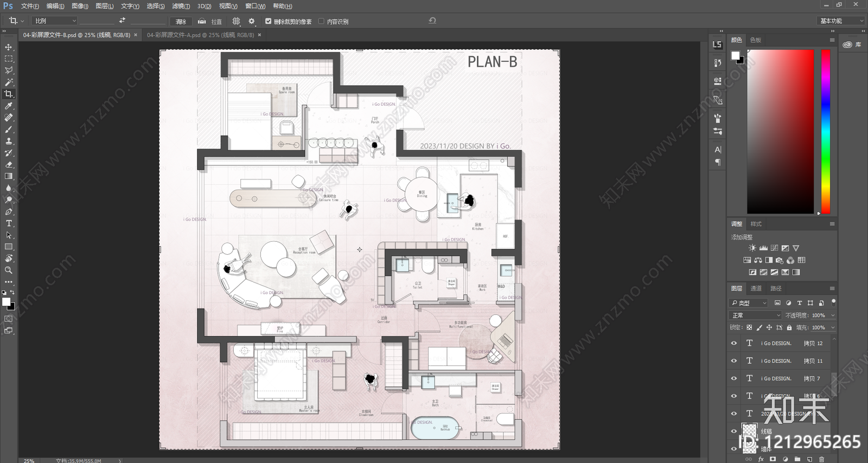Select the Rectangular Marquee tool
This screenshot has width=868, height=463.
(9, 59)
